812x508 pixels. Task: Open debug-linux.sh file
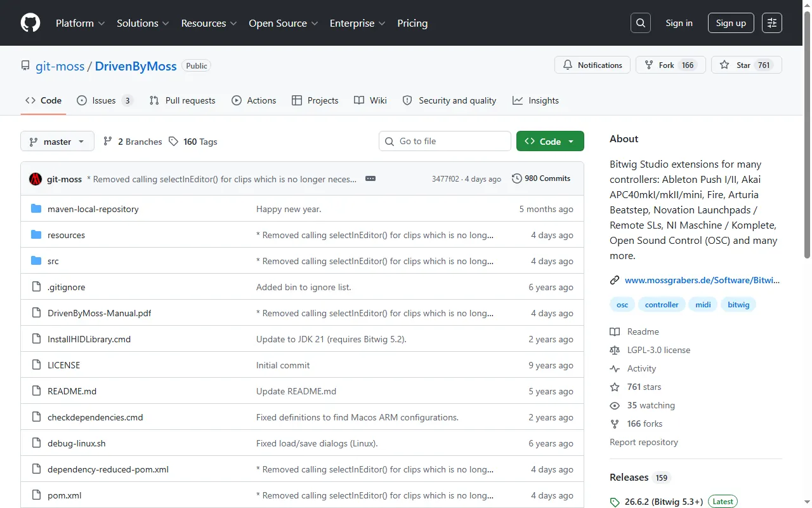[x=77, y=443]
